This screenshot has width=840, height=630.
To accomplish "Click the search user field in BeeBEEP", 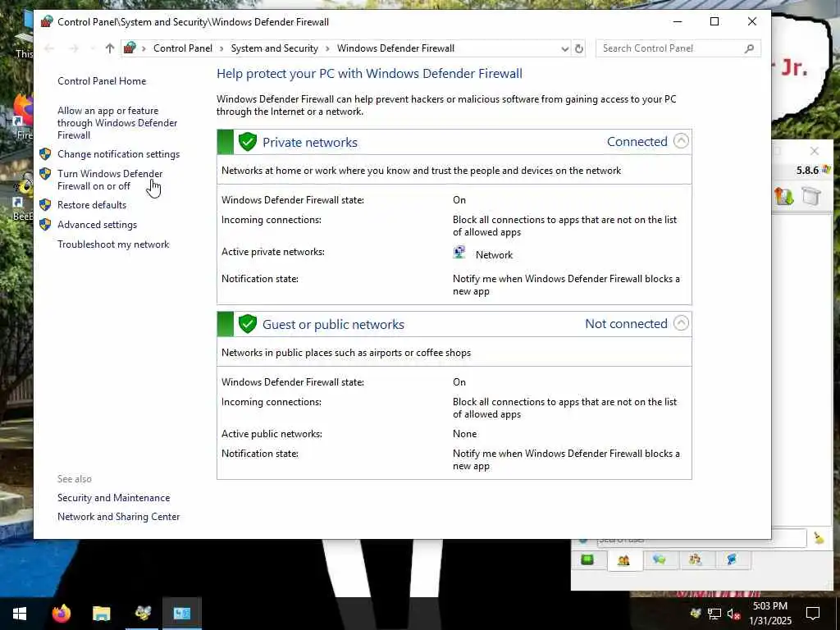I will [x=701, y=538].
